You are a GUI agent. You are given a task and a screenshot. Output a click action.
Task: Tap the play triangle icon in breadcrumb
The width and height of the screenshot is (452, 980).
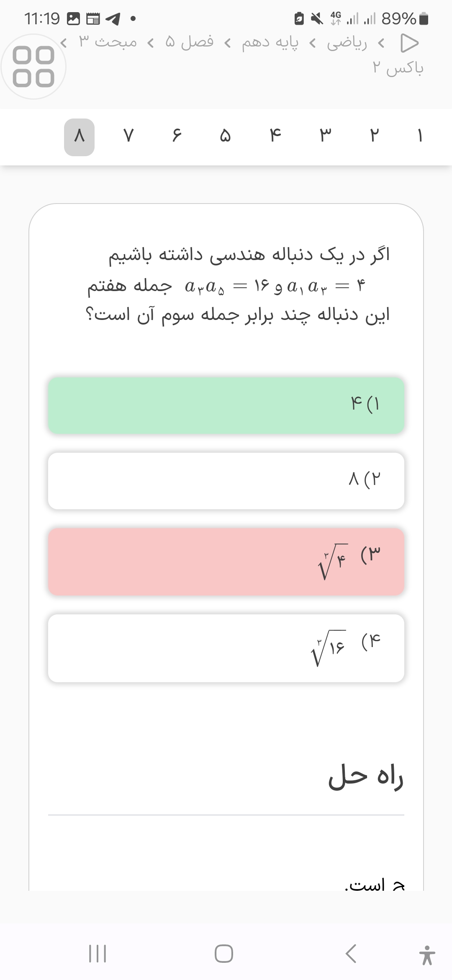[x=409, y=43]
